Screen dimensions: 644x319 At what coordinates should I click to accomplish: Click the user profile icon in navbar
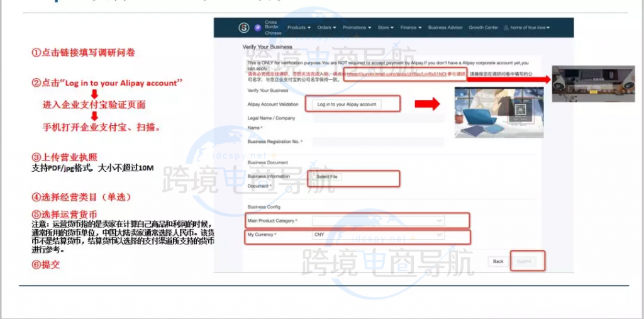click(x=506, y=28)
